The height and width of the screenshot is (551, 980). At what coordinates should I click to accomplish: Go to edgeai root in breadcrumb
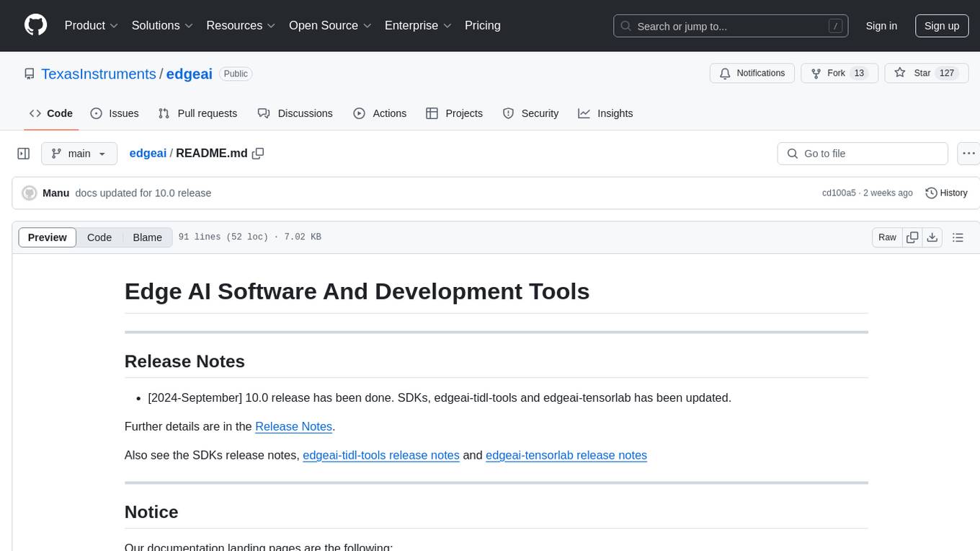tap(148, 153)
